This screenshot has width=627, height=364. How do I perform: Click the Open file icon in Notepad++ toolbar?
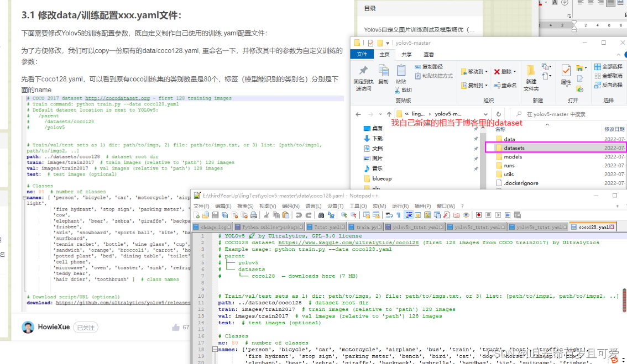pyautogui.click(x=206, y=215)
